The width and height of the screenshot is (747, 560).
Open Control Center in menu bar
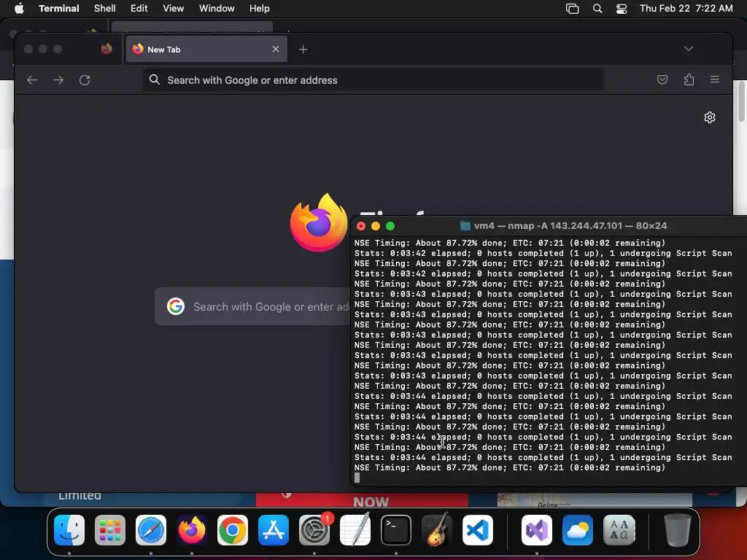(622, 9)
